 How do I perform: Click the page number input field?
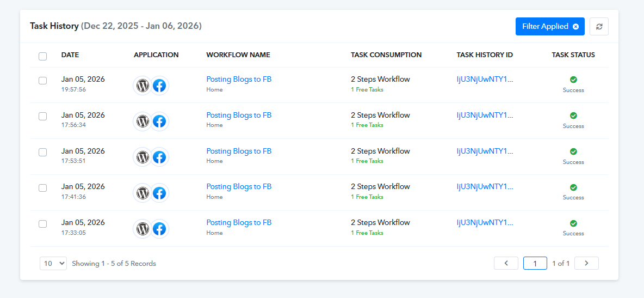tap(535, 263)
